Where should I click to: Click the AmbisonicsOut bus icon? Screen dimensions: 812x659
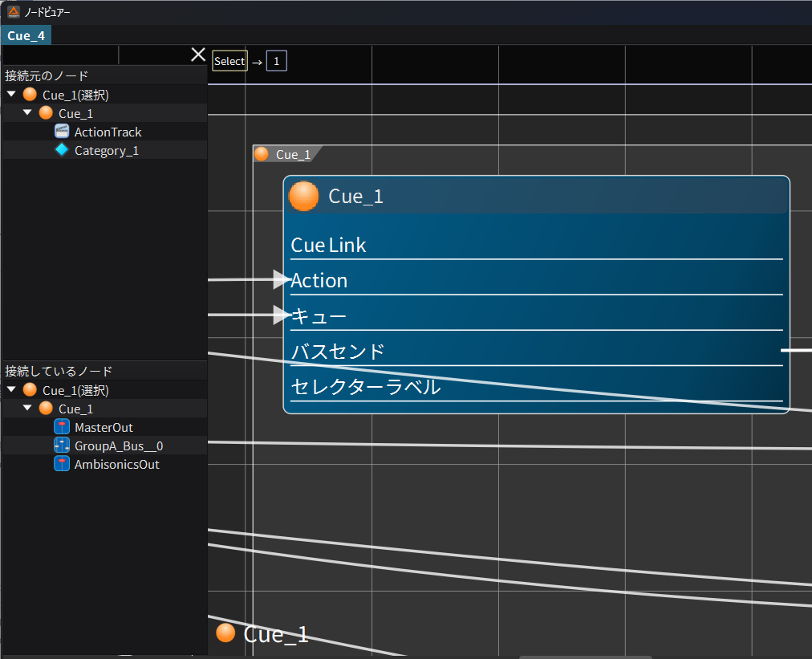pyautogui.click(x=62, y=464)
